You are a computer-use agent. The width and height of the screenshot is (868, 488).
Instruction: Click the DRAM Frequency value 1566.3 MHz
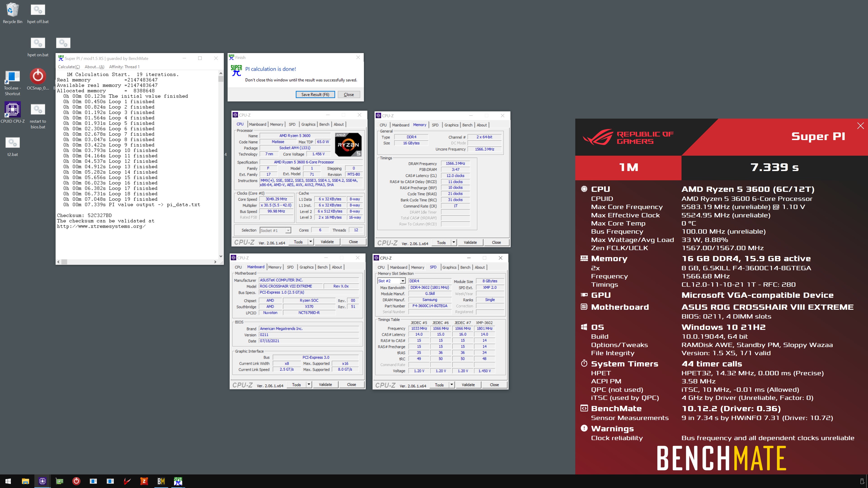click(455, 163)
